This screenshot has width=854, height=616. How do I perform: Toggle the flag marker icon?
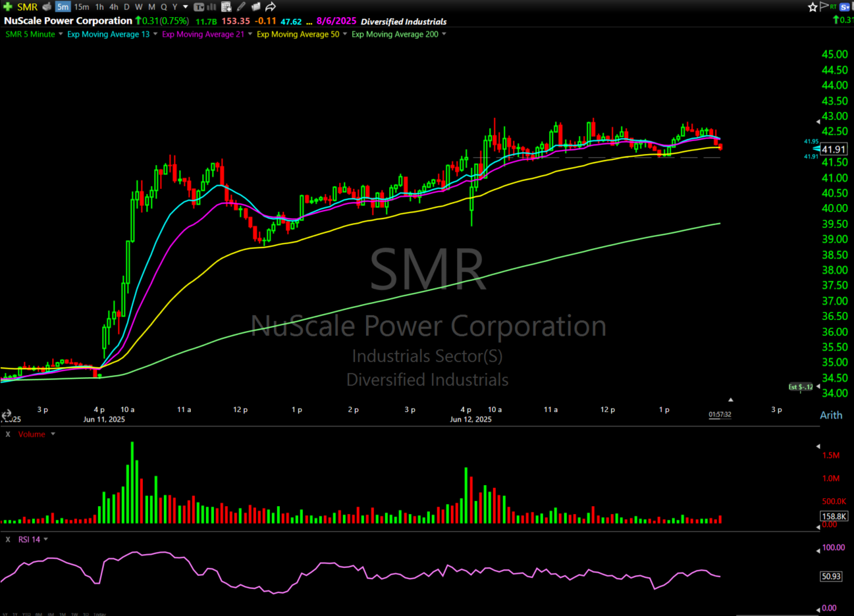click(x=824, y=7)
